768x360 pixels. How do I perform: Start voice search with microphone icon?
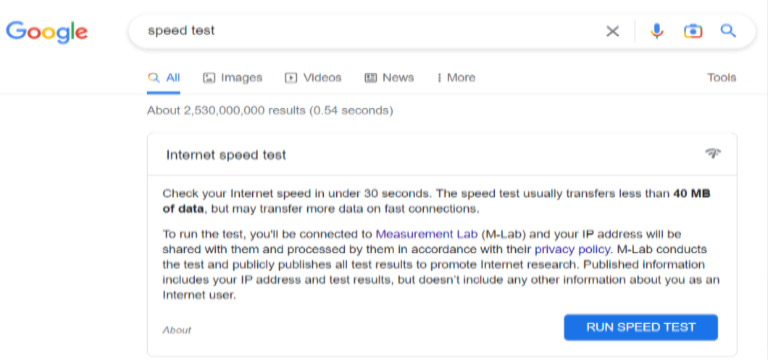pyautogui.click(x=656, y=31)
